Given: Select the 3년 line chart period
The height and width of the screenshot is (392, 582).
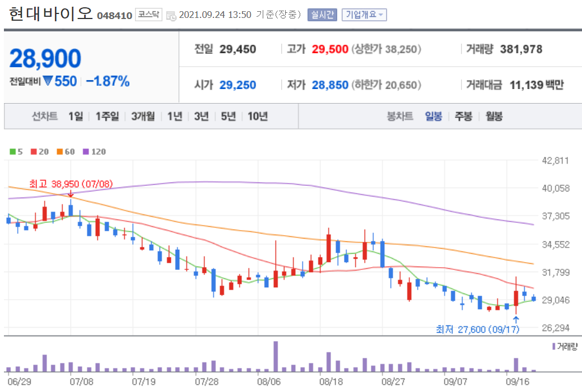Looking at the screenshot, I should pos(202,116).
